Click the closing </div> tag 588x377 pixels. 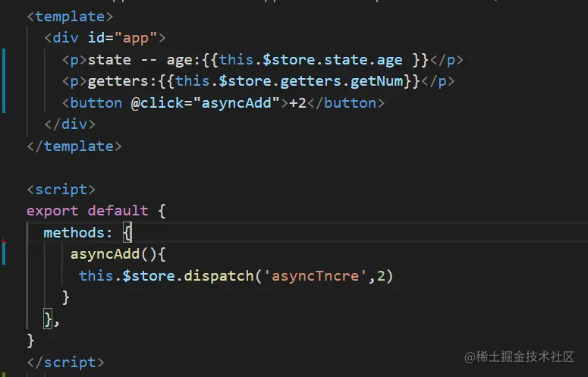[70, 124]
